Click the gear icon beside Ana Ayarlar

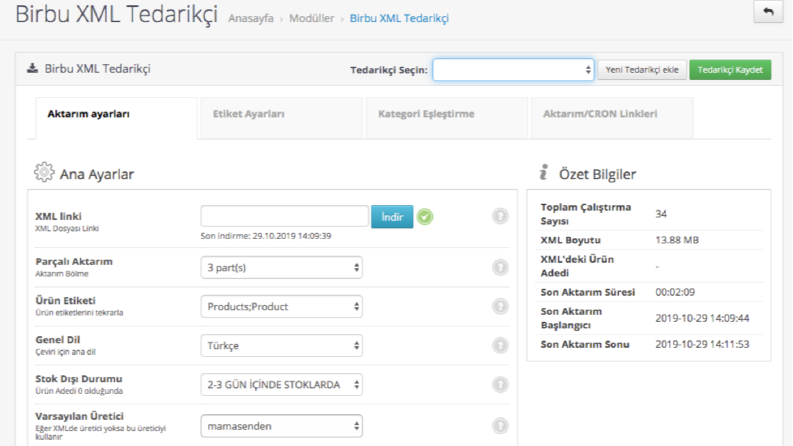[x=44, y=172]
